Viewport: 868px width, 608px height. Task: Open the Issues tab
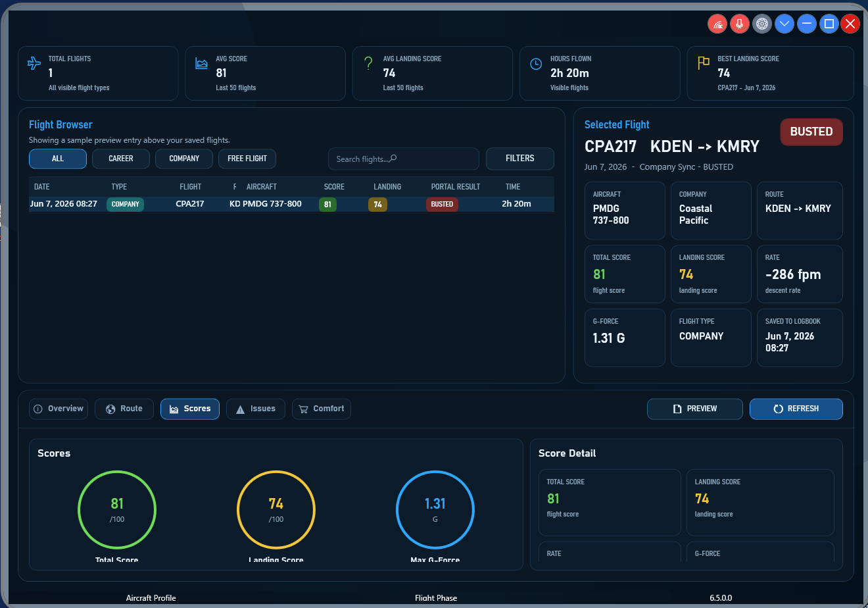[x=256, y=409]
